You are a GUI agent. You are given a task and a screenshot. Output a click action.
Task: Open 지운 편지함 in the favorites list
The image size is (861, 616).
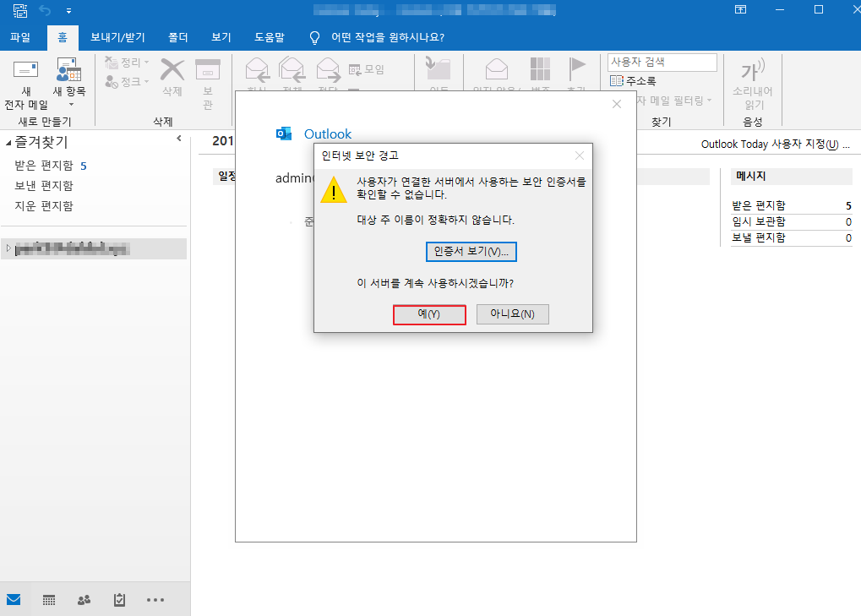click(x=43, y=206)
